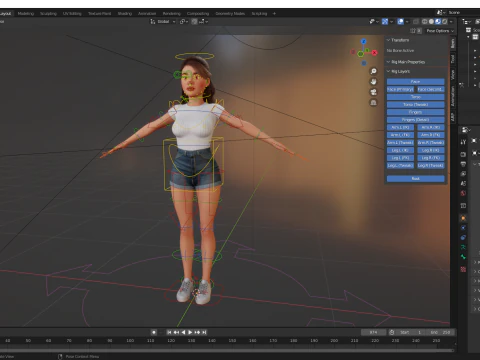Click the current frame number field
Image resolution: width=480 pixels, height=360 pixels.
point(373,332)
